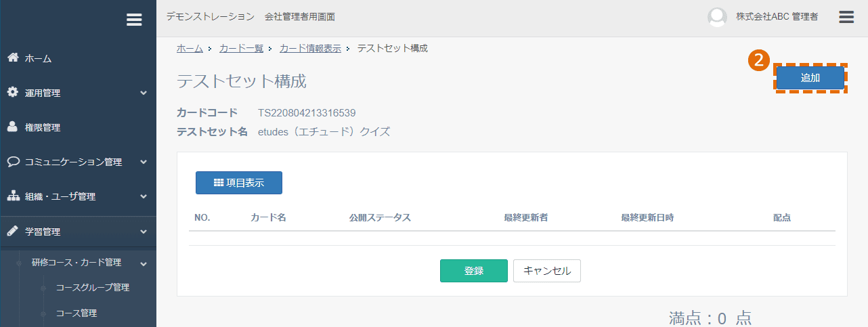Click the 株式会社ABC 管理者 user name

tap(777, 17)
